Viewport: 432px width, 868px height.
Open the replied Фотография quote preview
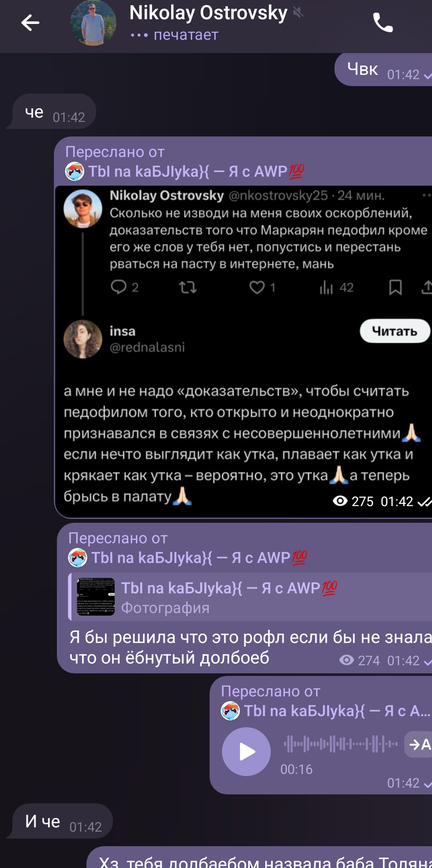pos(250,597)
